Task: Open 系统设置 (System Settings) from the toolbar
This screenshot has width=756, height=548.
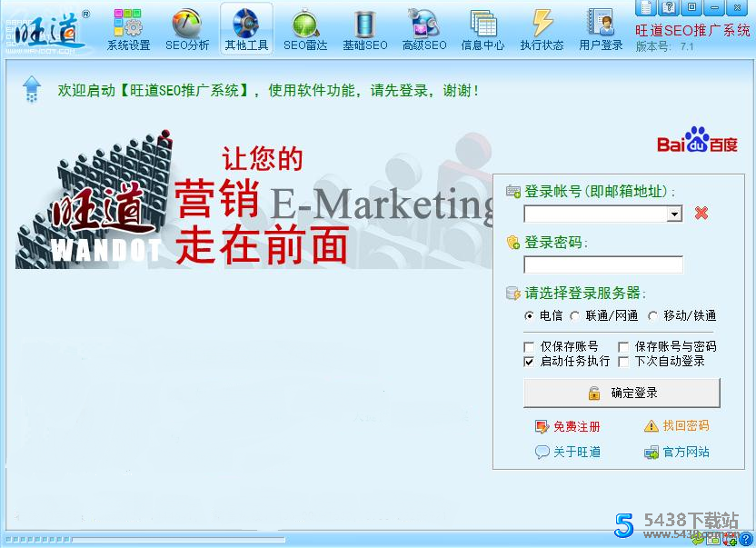Action: [128, 27]
